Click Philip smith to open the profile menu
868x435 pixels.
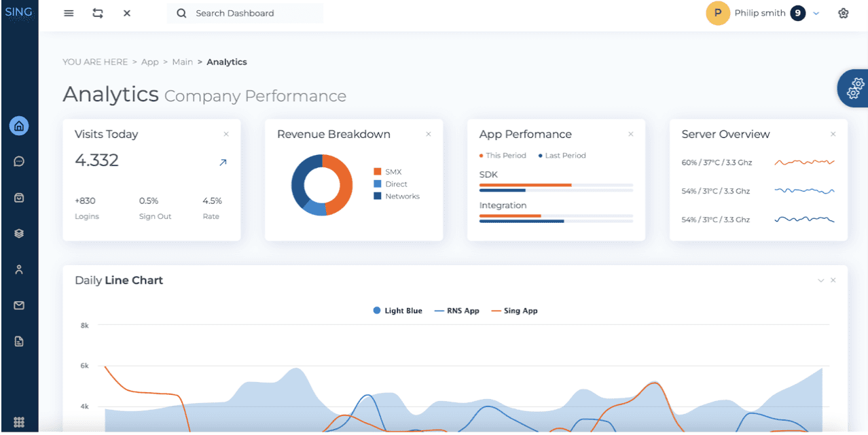(760, 12)
